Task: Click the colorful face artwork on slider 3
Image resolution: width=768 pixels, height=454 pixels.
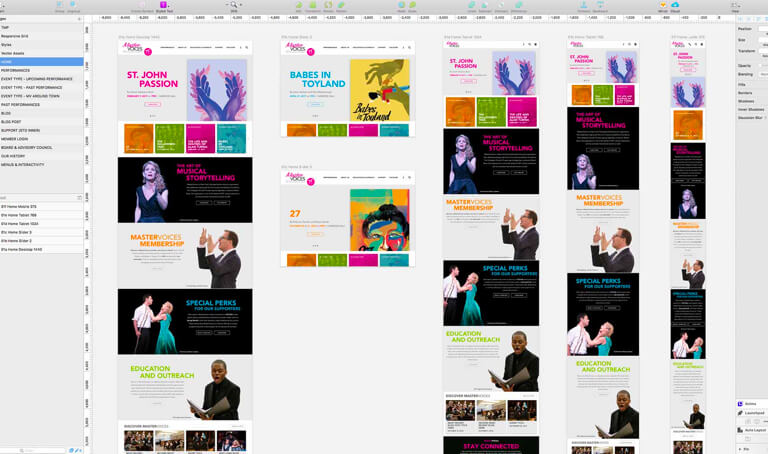Action: click(x=380, y=220)
